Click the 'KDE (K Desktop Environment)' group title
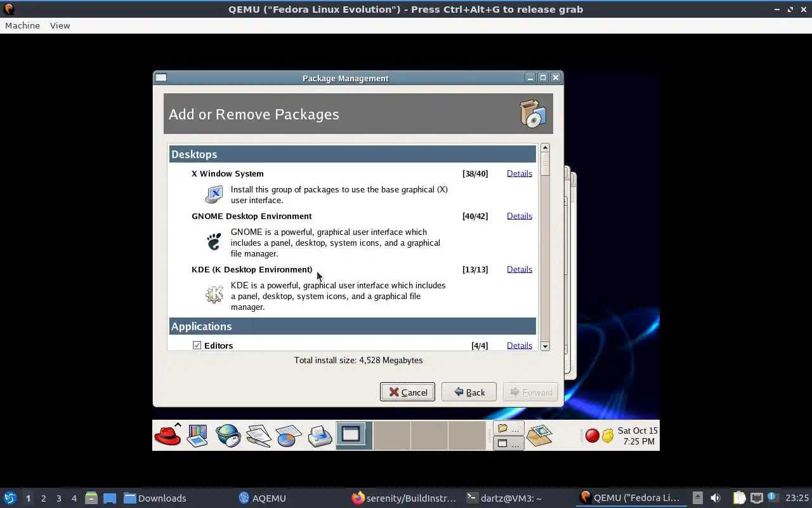Screen dimensions: 812x508 (252, 269)
